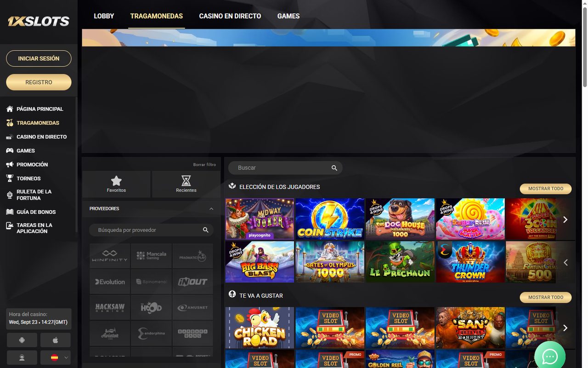Select the INOUT provider logo
Image resolution: width=588 pixels, height=368 pixels.
192,282
